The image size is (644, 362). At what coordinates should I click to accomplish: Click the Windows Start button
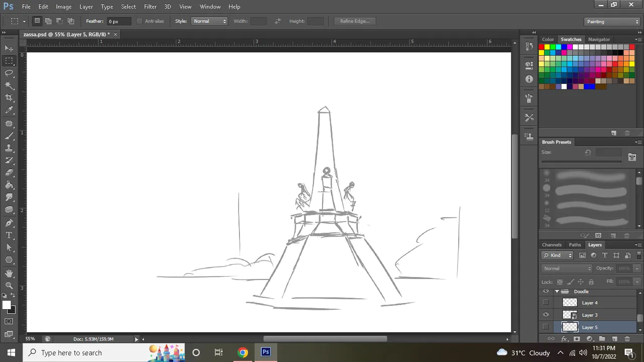pos(11,352)
